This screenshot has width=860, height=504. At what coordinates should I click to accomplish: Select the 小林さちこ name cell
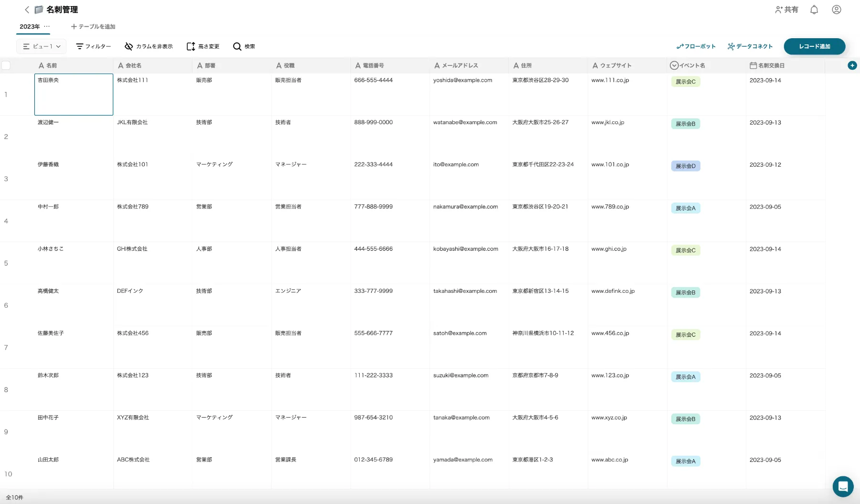(x=74, y=263)
